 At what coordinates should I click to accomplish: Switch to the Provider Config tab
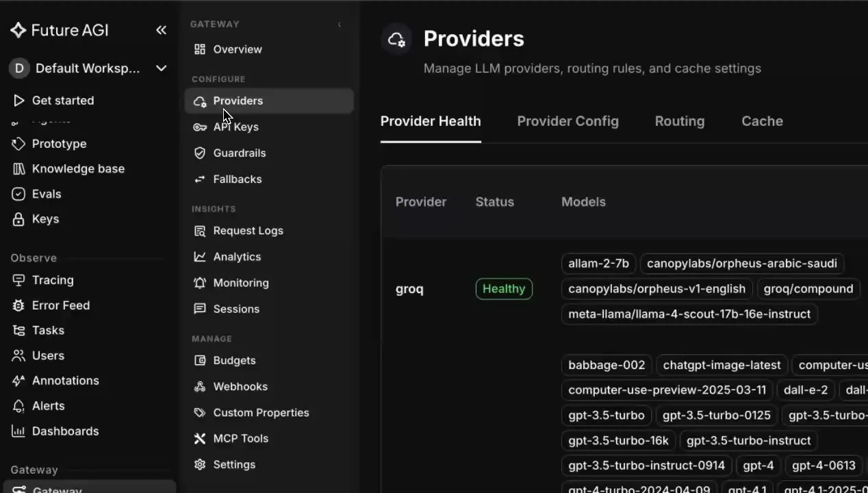point(567,121)
